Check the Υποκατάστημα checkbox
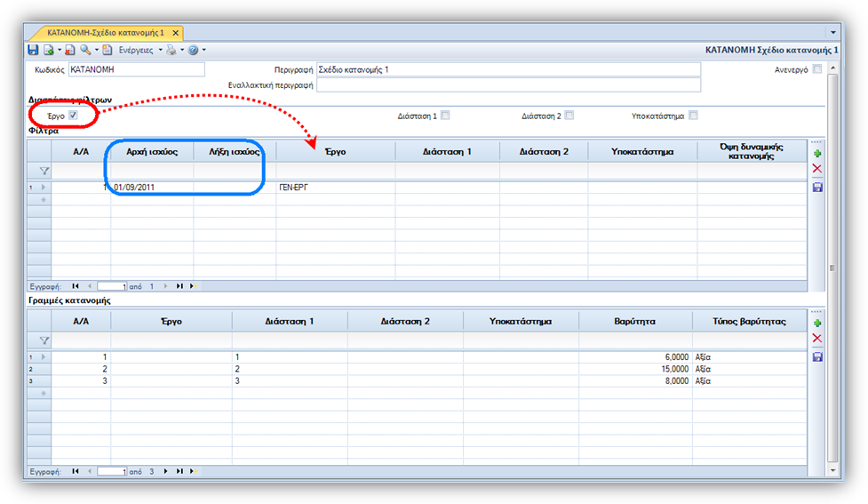The image size is (868, 504). [693, 116]
